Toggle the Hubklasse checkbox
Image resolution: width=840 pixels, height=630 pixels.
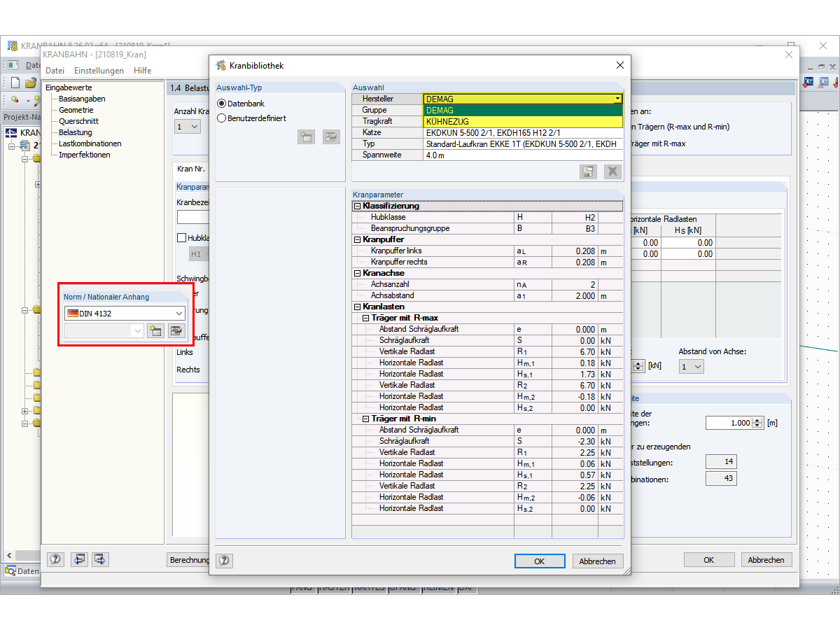tap(181, 238)
